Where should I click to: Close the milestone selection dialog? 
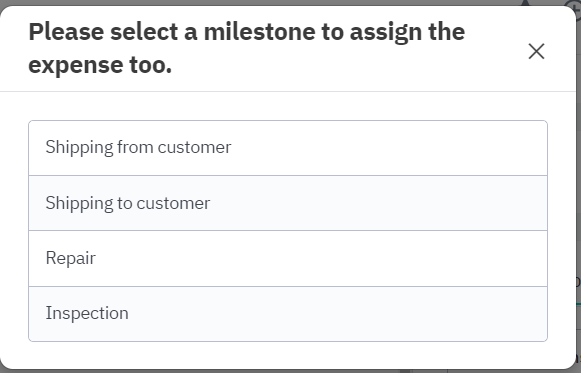pos(536,51)
